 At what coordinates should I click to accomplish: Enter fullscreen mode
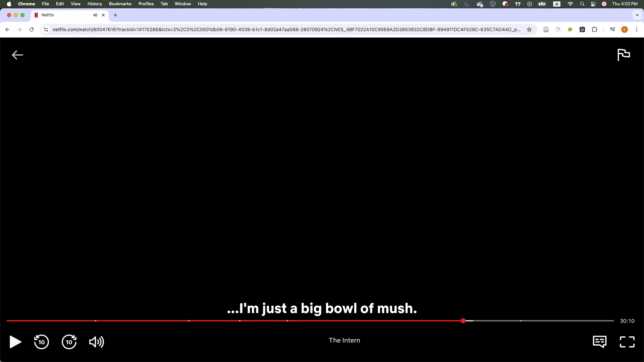pyautogui.click(x=627, y=342)
